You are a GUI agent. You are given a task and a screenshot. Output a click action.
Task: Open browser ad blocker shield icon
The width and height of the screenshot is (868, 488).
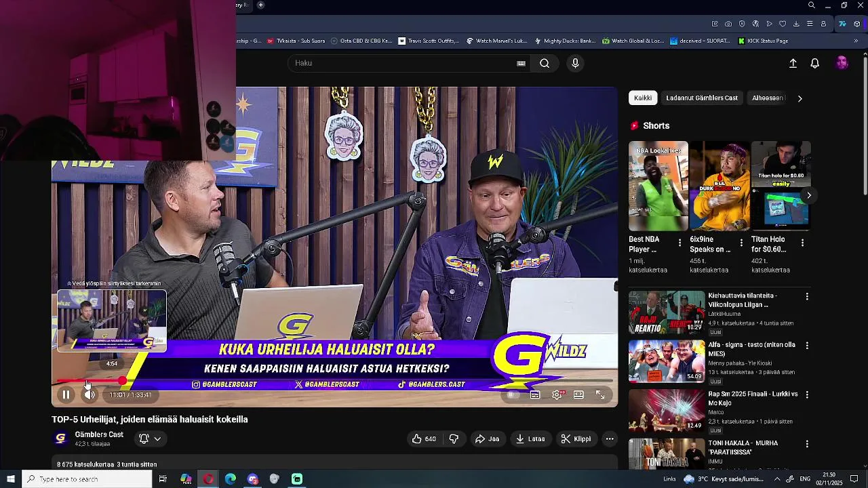point(742,24)
